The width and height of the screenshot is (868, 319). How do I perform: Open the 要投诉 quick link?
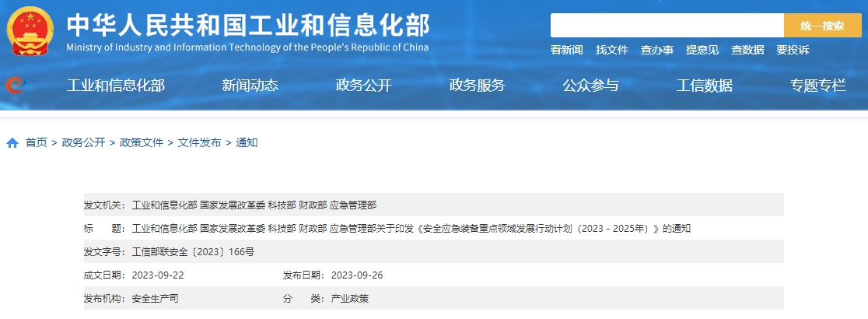(793, 50)
